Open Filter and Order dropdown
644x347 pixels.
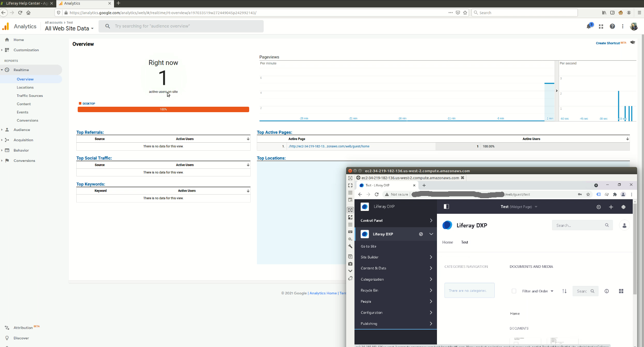(x=538, y=291)
